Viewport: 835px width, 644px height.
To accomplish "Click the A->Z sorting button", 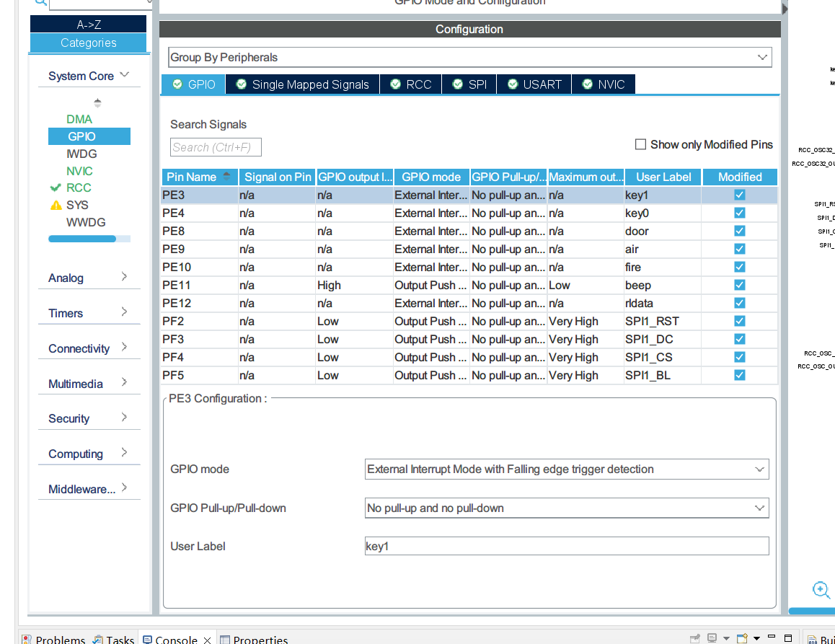I will pos(89,24).
